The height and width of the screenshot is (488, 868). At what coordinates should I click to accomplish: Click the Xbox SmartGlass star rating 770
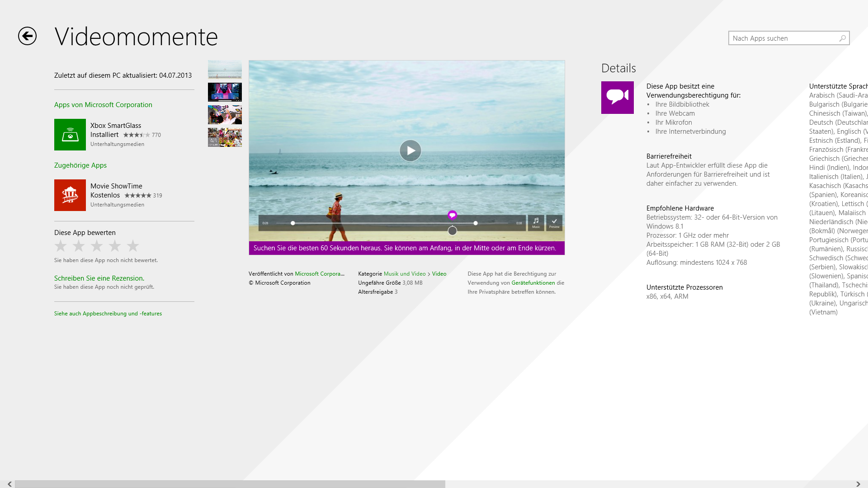142,135
